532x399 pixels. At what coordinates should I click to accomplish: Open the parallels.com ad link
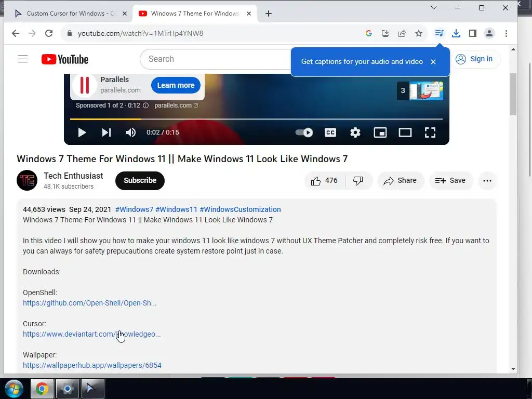[x=176, y=105]
